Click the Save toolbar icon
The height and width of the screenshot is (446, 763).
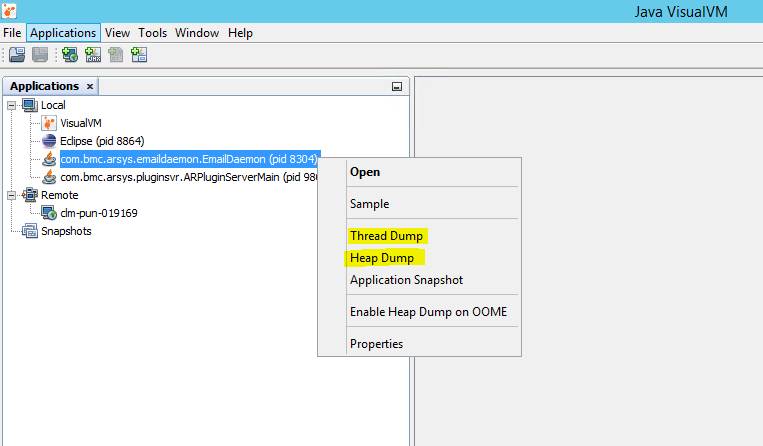click(x=40, y=55)
